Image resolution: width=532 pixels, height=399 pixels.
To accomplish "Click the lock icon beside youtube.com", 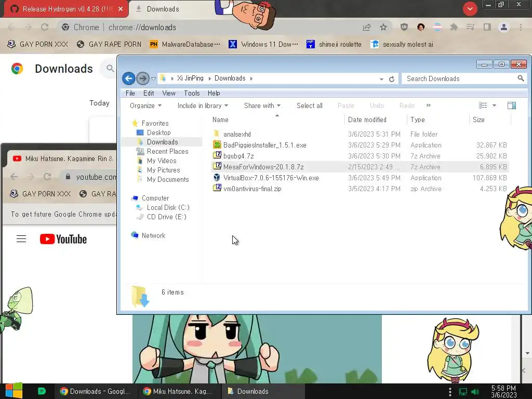I will (x=68, y=177).
